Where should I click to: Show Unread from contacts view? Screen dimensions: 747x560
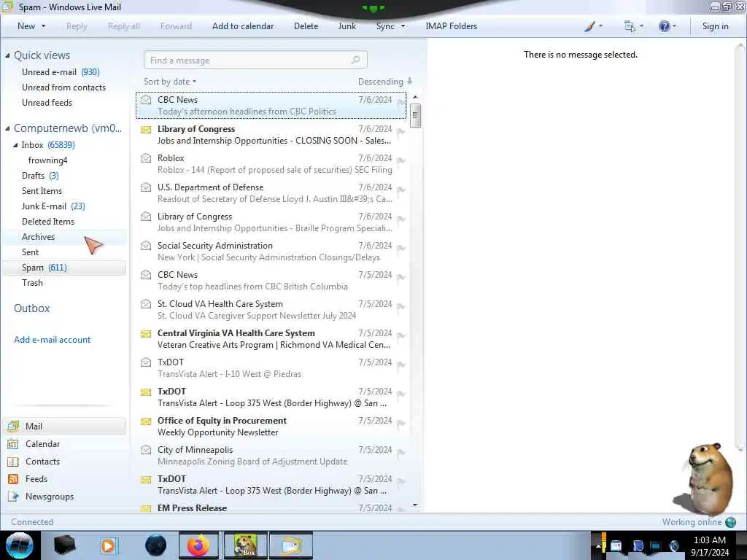click(x=63, y=87)
